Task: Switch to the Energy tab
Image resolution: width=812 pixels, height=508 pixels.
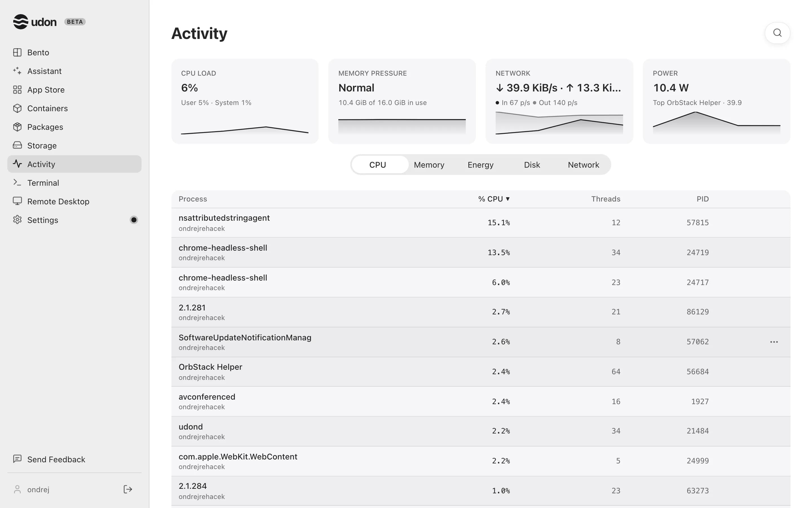Action: coord(480,165)
